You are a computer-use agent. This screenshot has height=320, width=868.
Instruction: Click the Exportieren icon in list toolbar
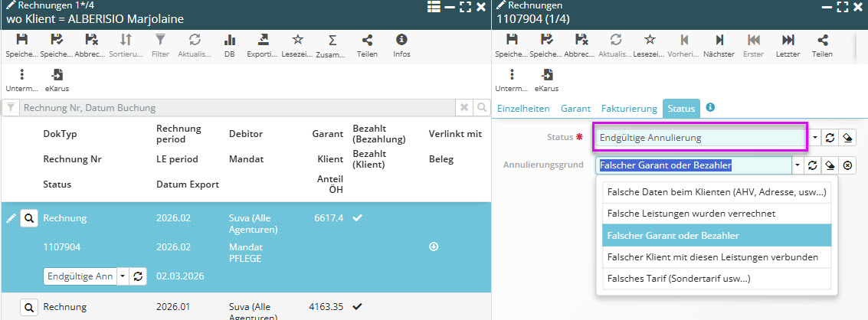pos(263,40)
